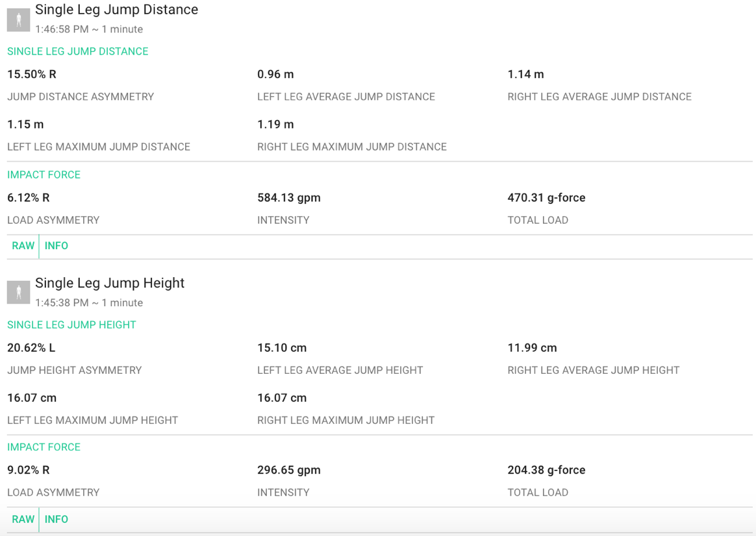Select the 204.38 g-force total load
This screenshot has width=756, height=536.
point(546,470)
